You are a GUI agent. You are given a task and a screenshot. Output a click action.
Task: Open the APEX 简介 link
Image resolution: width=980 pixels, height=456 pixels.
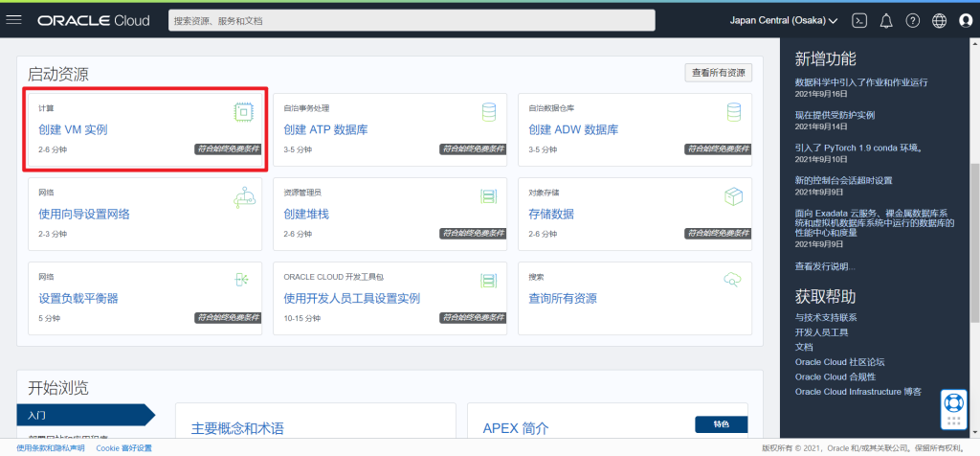point(516,428)
